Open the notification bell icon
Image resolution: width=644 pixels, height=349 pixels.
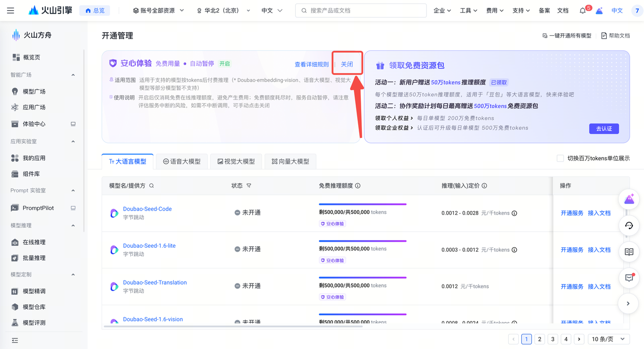[583, 11]
